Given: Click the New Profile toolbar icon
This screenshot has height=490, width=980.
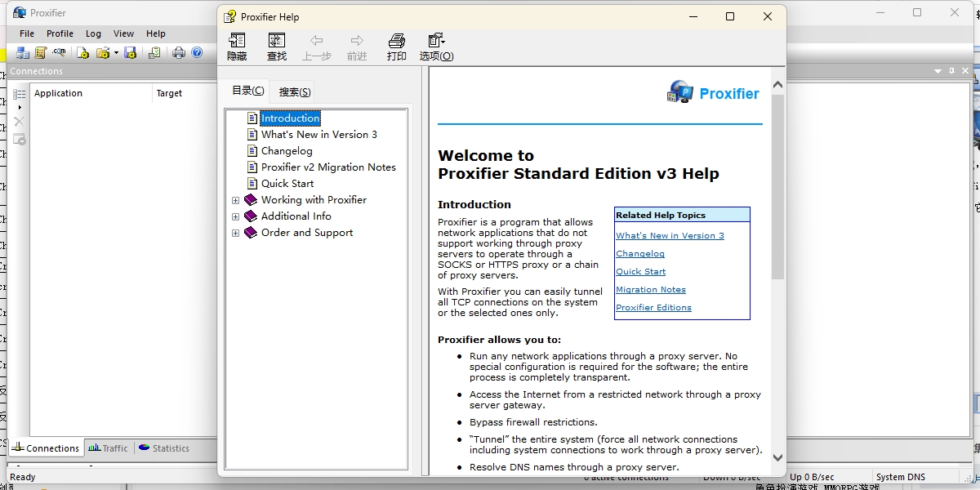Looking at the screenshot, I should point(82,53).
